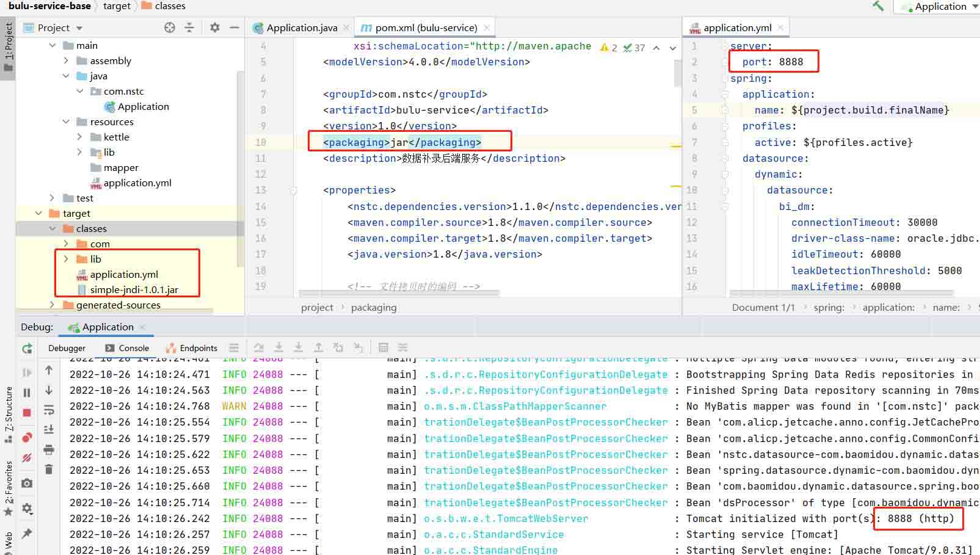Click the pin tab icon
The height and width of the screenshot is (555, 980).
[x=27, y=533]
